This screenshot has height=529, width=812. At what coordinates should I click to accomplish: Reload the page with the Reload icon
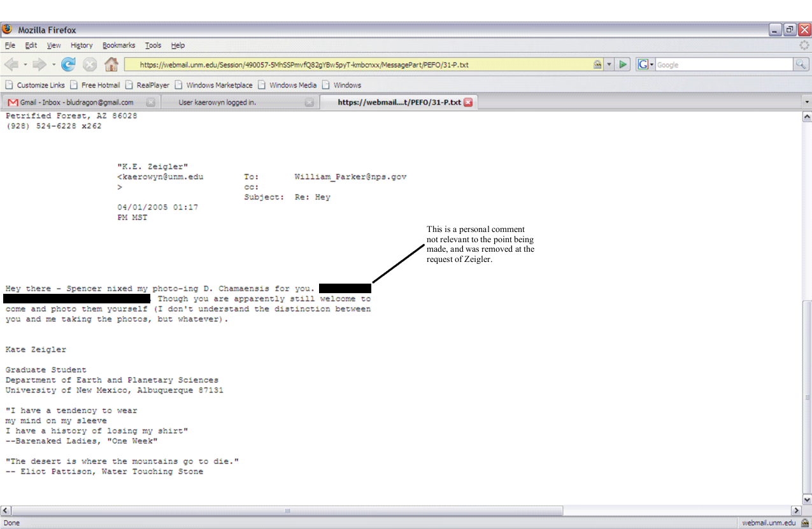coord(68,64)
